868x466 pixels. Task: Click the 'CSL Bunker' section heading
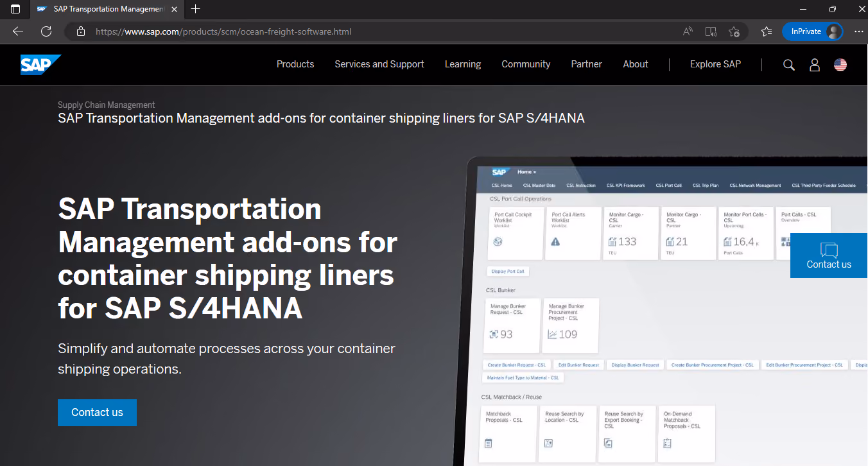coord(501,290)
